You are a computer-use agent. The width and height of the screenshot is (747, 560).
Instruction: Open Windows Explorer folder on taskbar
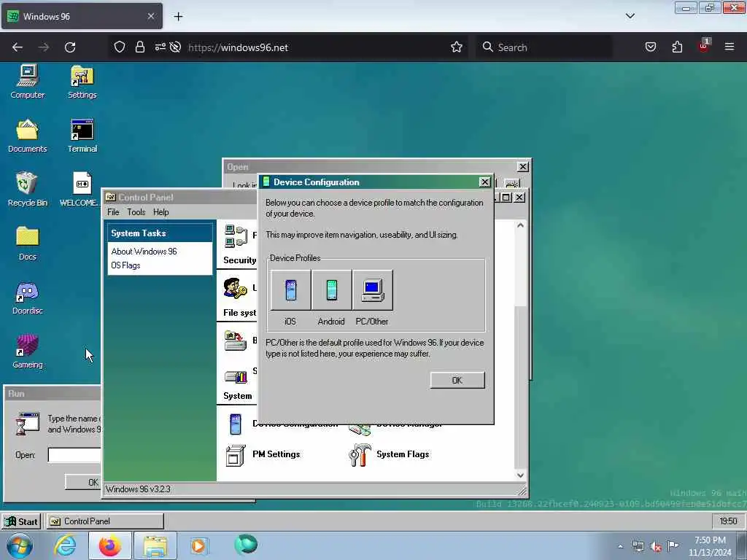155,545
